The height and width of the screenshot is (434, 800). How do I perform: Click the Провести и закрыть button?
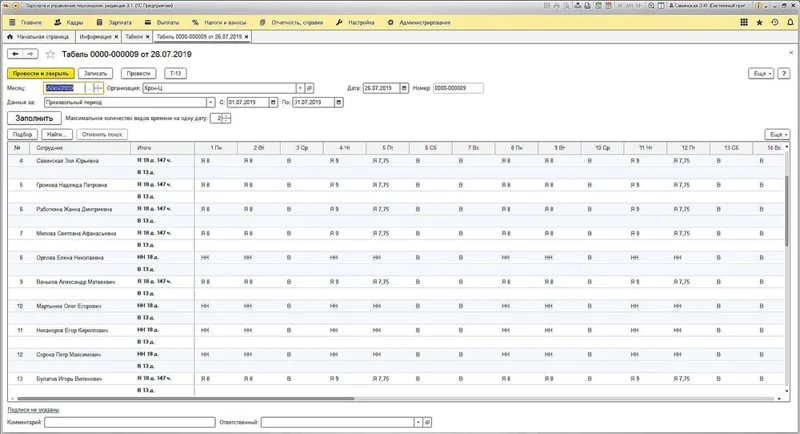click(x=41, y=73)
